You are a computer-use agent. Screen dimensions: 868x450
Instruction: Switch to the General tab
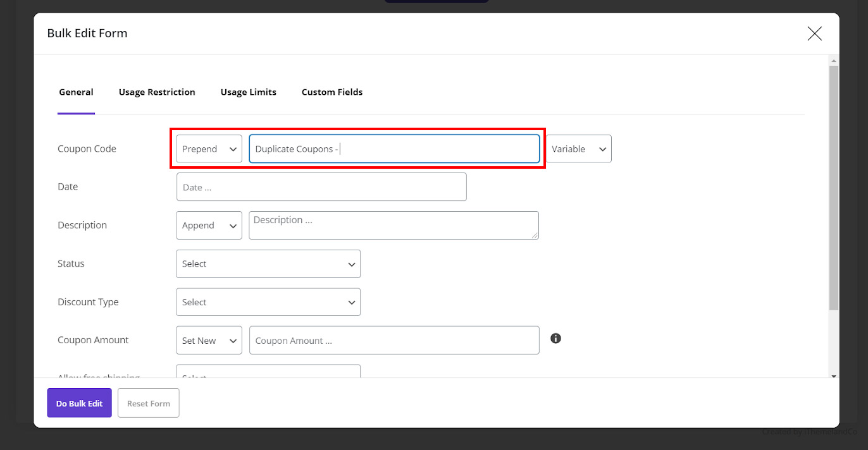[x=76, y=92]
